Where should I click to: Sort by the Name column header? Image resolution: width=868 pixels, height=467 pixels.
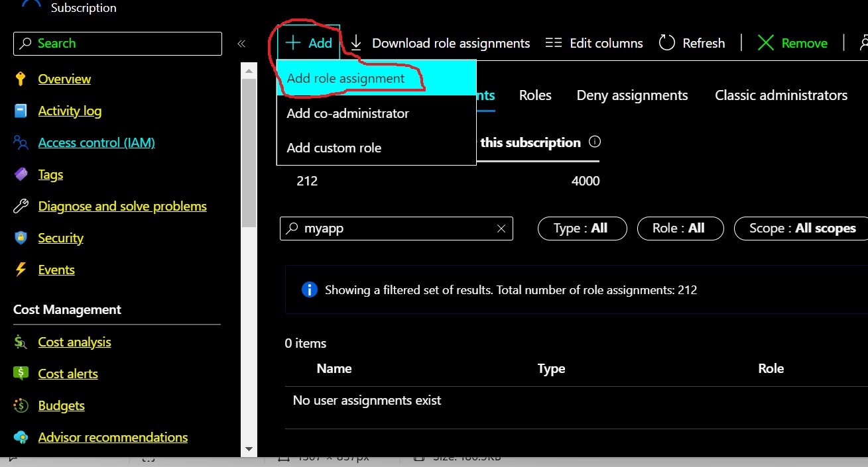[334, 368]
